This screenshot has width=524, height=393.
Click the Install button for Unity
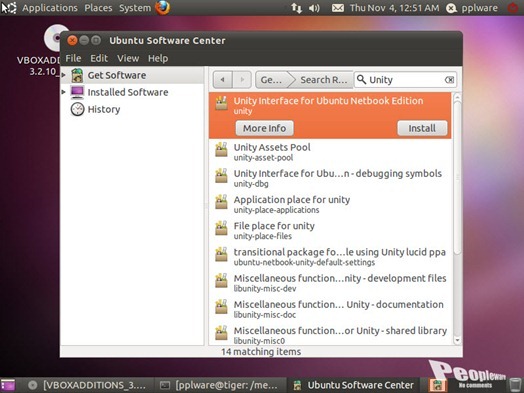[x=422, y=128]
